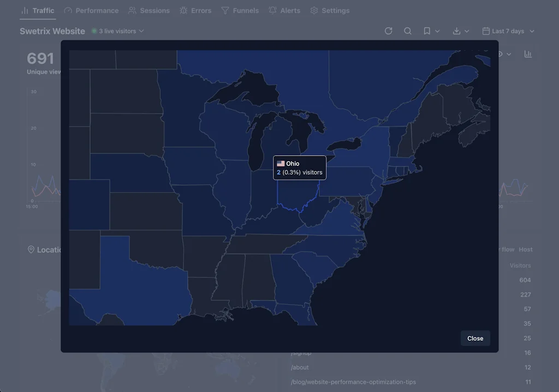The height and width of the screenshot is (392, 559).
Task: Select the Traffic tab
Action: pos(38,10)
